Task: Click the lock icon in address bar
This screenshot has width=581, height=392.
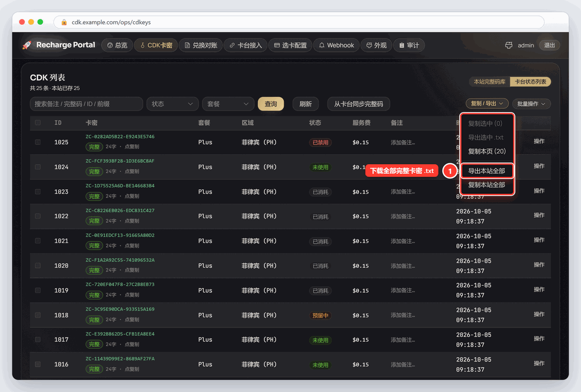Action: coord(64,22)
